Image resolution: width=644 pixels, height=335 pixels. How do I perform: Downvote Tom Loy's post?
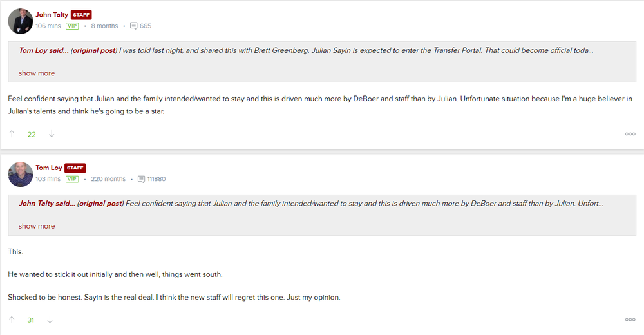[x=51, y=320]
